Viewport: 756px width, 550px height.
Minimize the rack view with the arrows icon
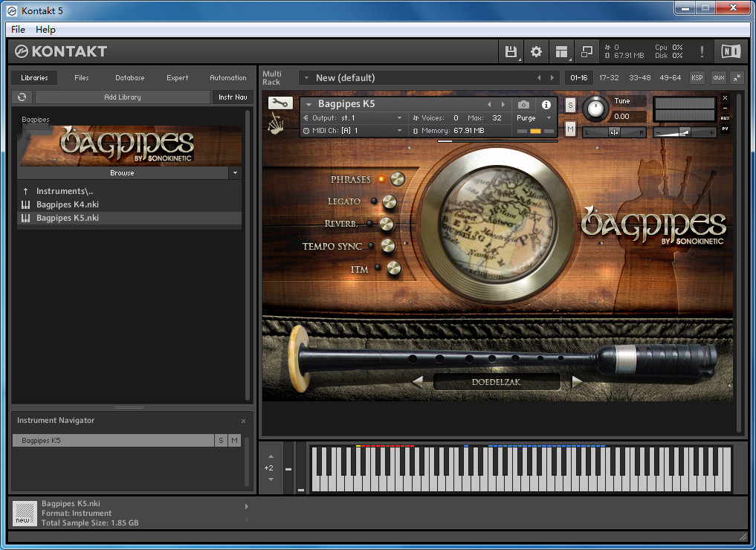pyautogui.click(x=737, y=77)
